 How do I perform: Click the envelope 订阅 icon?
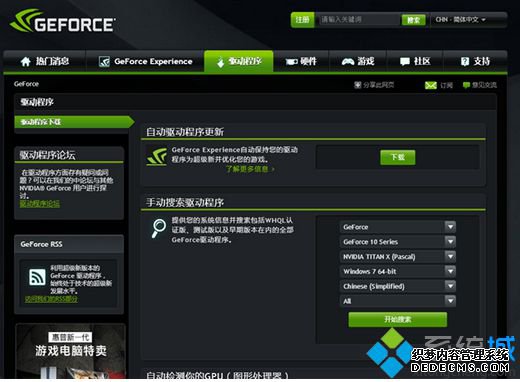coord(431,85)
